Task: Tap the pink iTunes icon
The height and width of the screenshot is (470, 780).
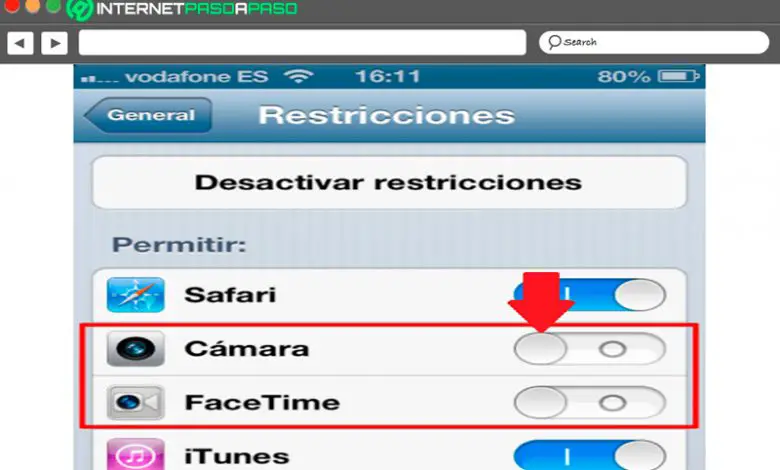Action: [x=135, y=455]
